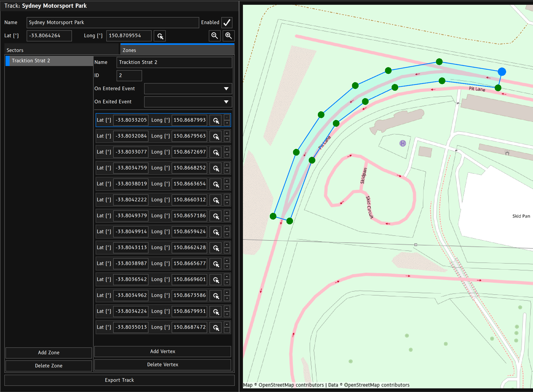Pick map point for vertex 150.8669601

click(x=216, y=280)
